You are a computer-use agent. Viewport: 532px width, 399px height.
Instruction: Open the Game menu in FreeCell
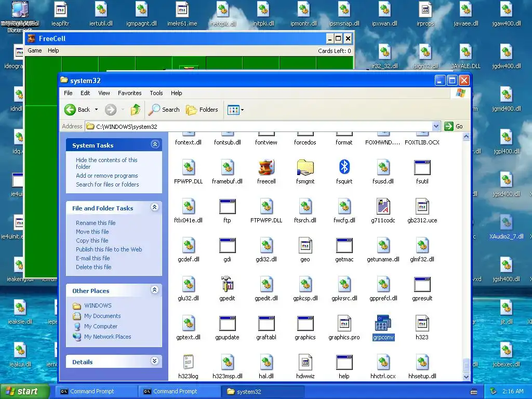(x=35, y=50)
